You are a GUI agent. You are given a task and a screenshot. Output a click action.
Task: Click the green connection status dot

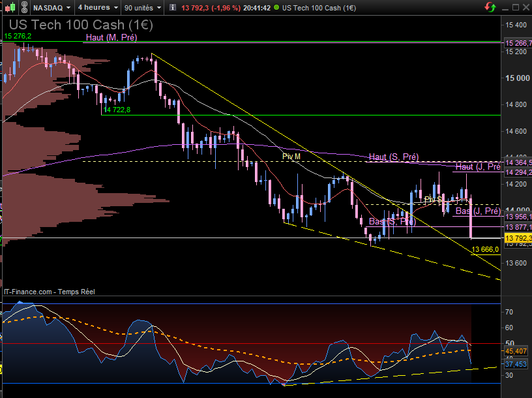(x=276, y=7)
